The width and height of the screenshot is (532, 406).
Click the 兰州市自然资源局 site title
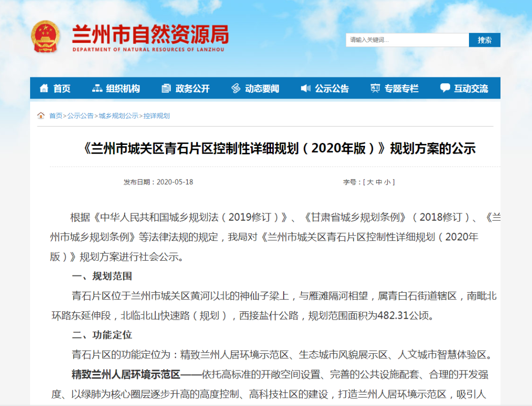[150, 34]
